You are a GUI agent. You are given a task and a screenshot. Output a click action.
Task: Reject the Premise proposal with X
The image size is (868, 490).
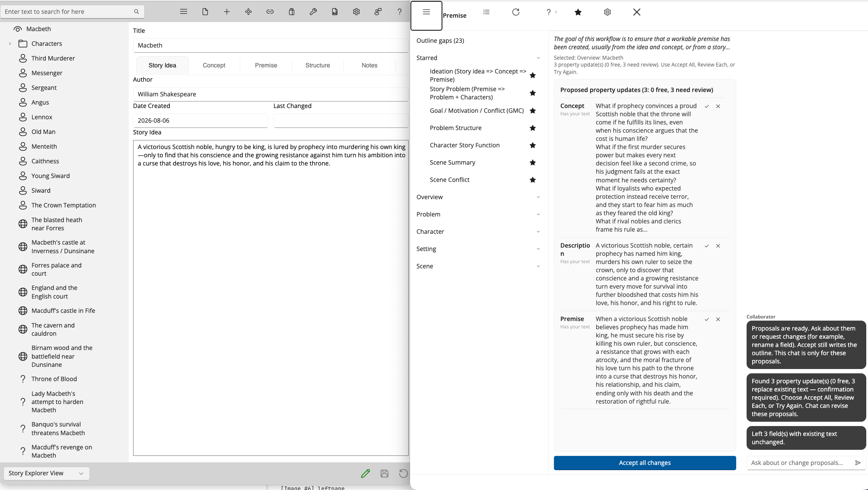718,319
